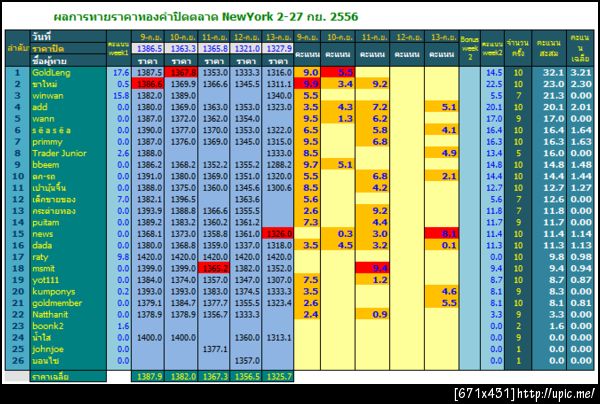This screenshot has width=600, height=404.
Task: Select red highlighted cell 1367.8
Action: 181,73
